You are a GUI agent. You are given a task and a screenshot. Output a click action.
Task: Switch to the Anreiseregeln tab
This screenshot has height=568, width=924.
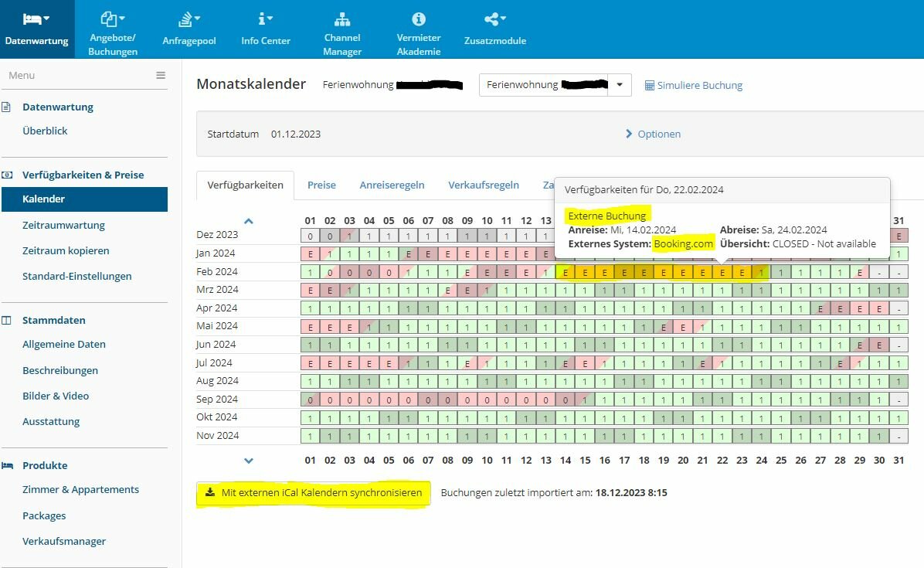(x=392, y=185)
